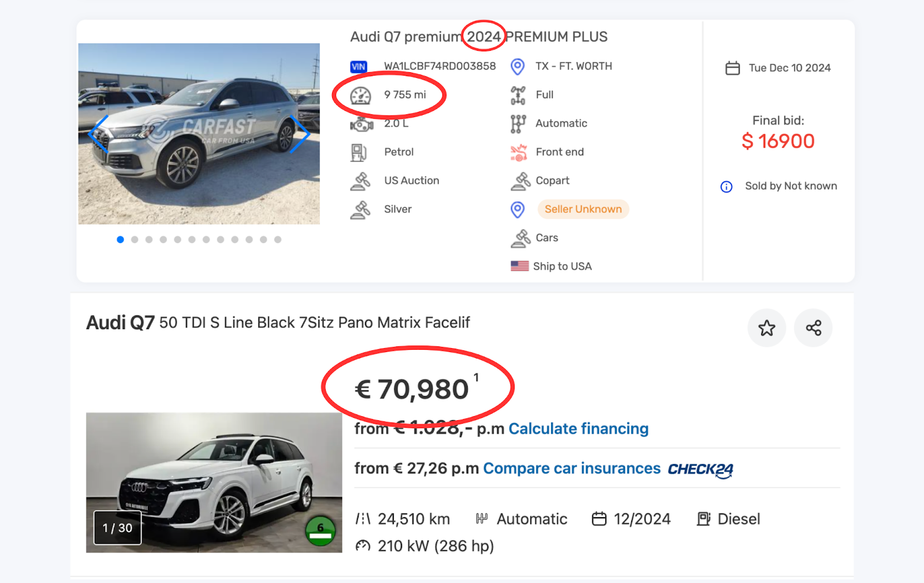Image resolution: width=924 pixels, height=583 pixels.
Task: Click the from € 27,26 p.m text
Action: [x=417, y=468]
